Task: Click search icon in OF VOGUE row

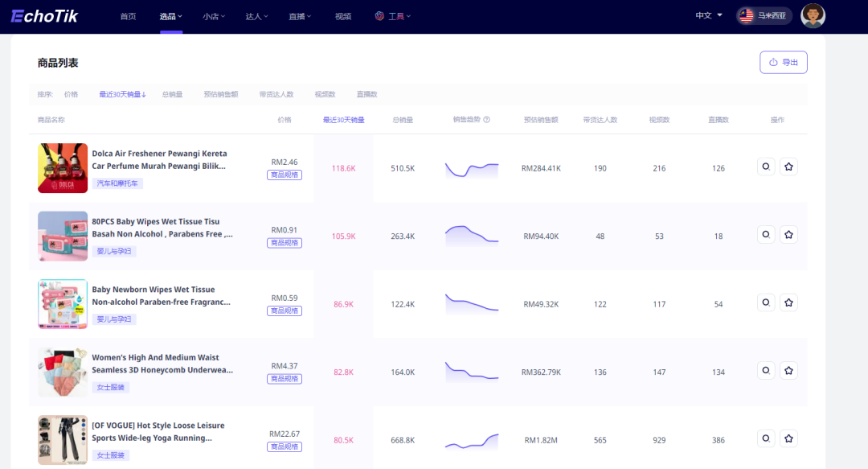Action: pos(766,438)
